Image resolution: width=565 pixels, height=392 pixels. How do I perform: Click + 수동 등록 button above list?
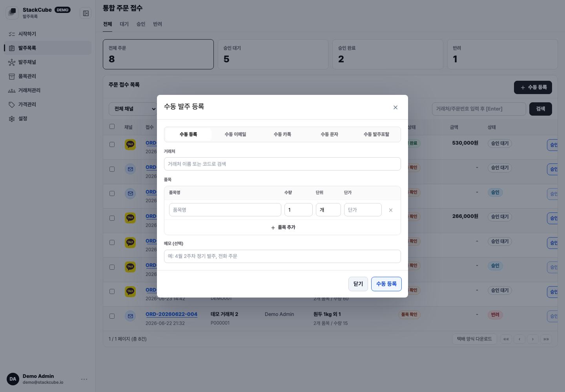coord(533,87)
